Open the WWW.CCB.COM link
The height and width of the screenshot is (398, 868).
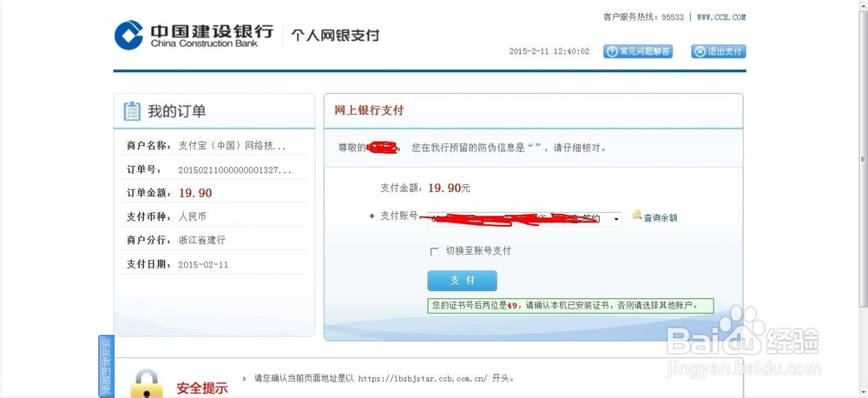(x=721, y=17)
